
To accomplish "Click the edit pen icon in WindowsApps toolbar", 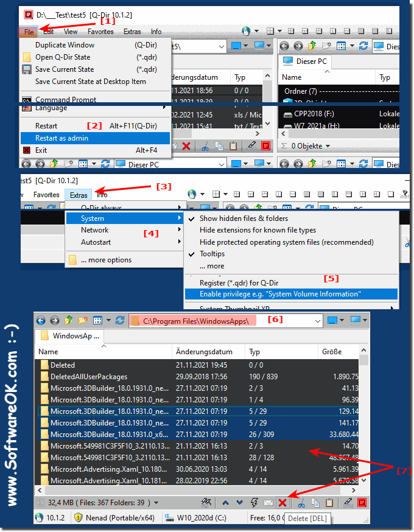I will [x=348, y=503].
